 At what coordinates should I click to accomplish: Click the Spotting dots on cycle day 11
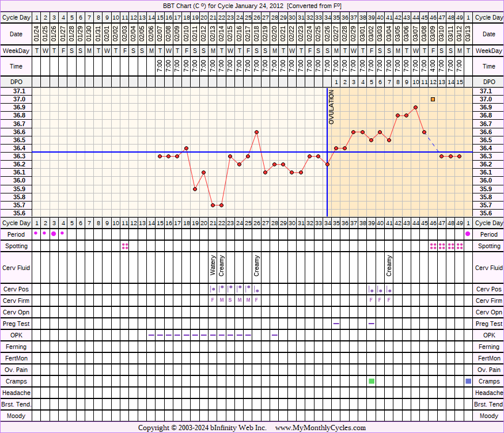(x=124, y=246)
